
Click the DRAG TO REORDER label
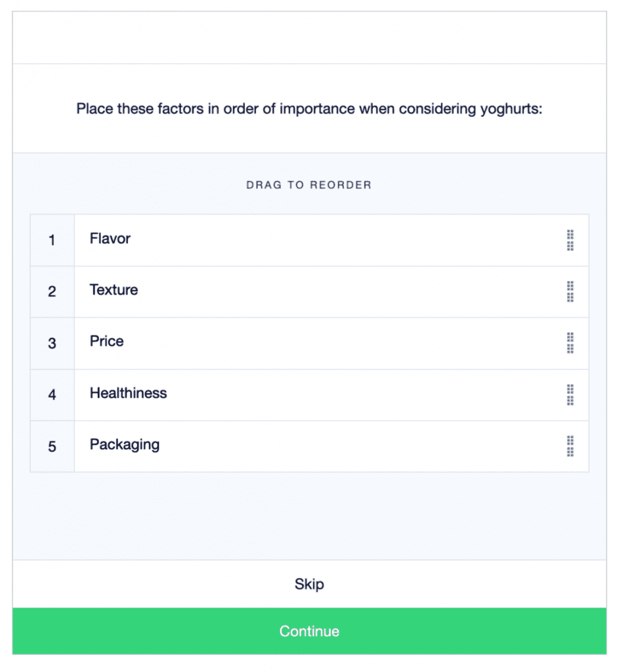309,185
